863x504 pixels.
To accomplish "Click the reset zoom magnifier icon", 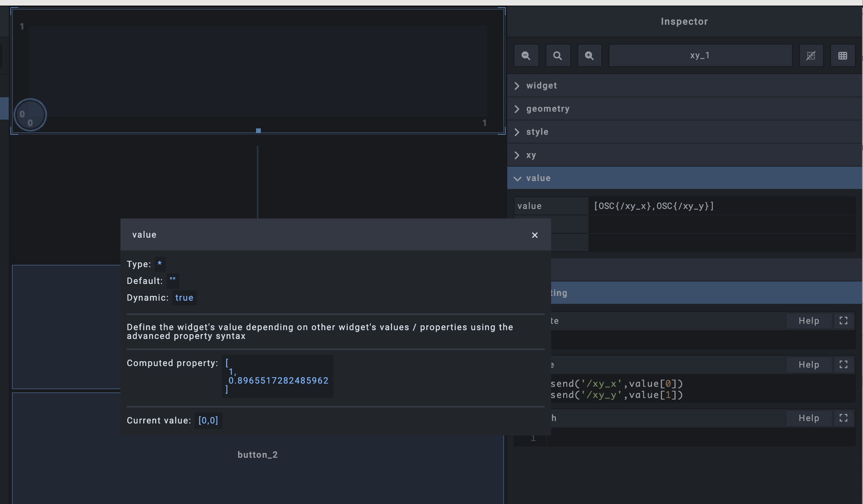I will coord(558,56).
